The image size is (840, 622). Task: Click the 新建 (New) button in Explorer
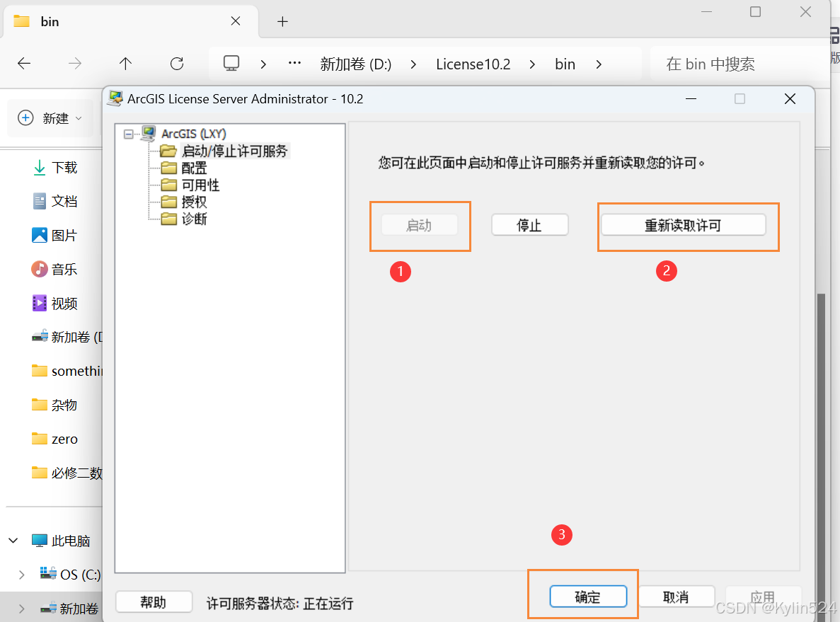point(50,118)
